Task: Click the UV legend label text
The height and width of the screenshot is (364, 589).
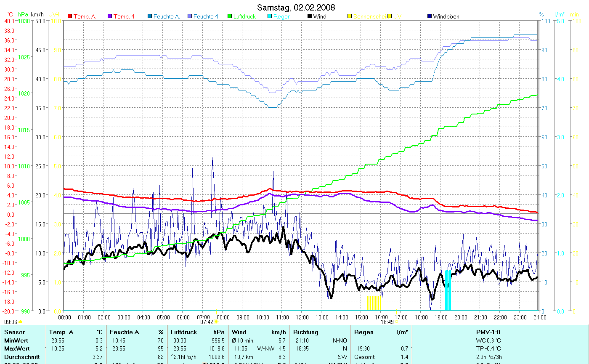Action: click(397, 16)
